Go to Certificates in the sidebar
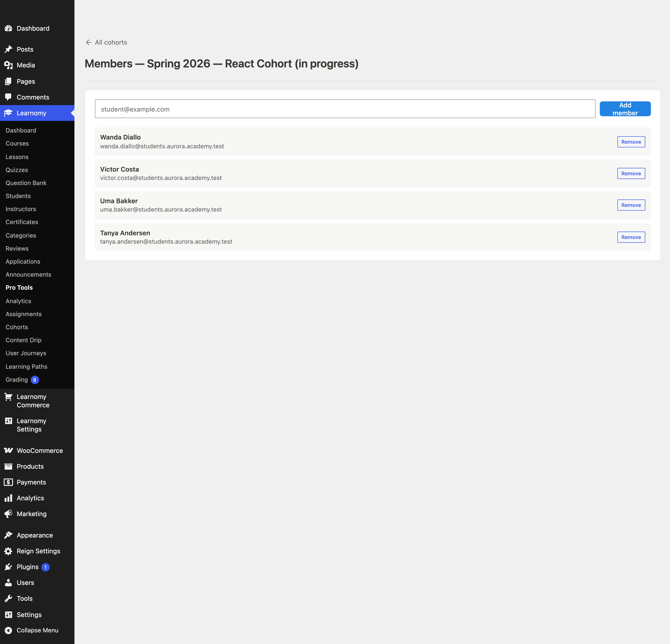The image size is (670, 644). (x=22, y=222)
